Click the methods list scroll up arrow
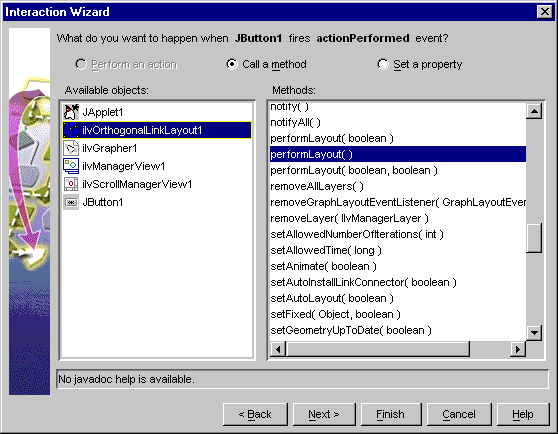 (534, 111)
